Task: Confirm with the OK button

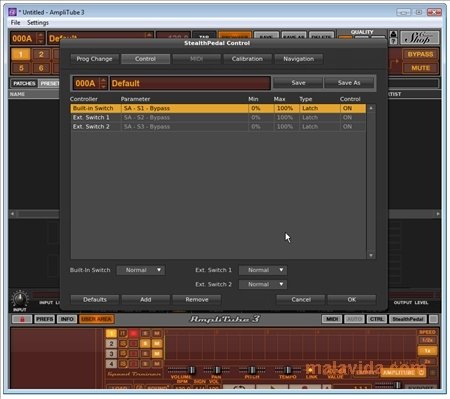Action: pyautogui.click(x=352, y=299)
